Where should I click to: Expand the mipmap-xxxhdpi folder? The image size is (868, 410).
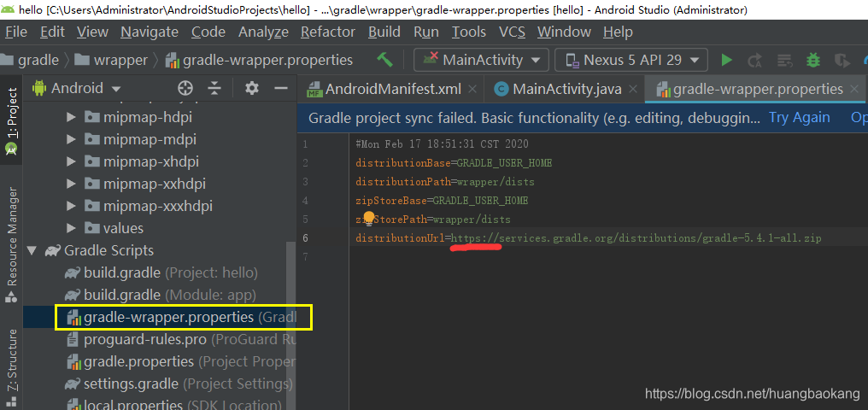click(71, 206)
